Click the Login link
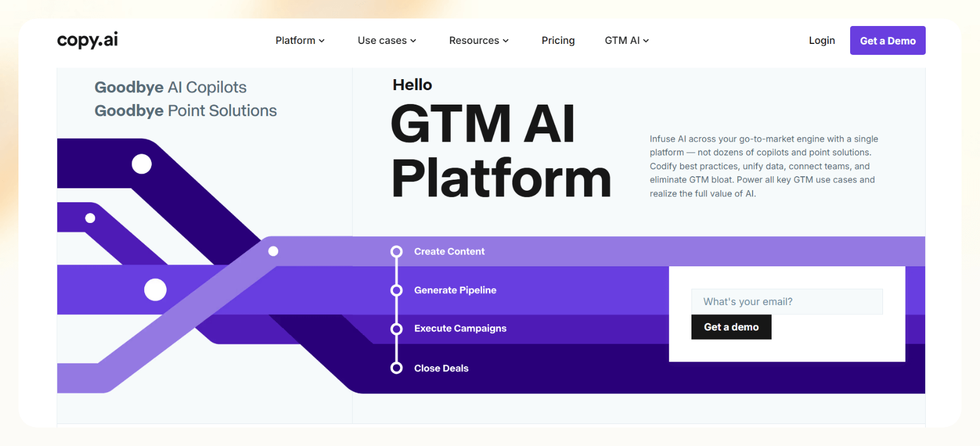This screenshot has height=446, width=980. 822,40
